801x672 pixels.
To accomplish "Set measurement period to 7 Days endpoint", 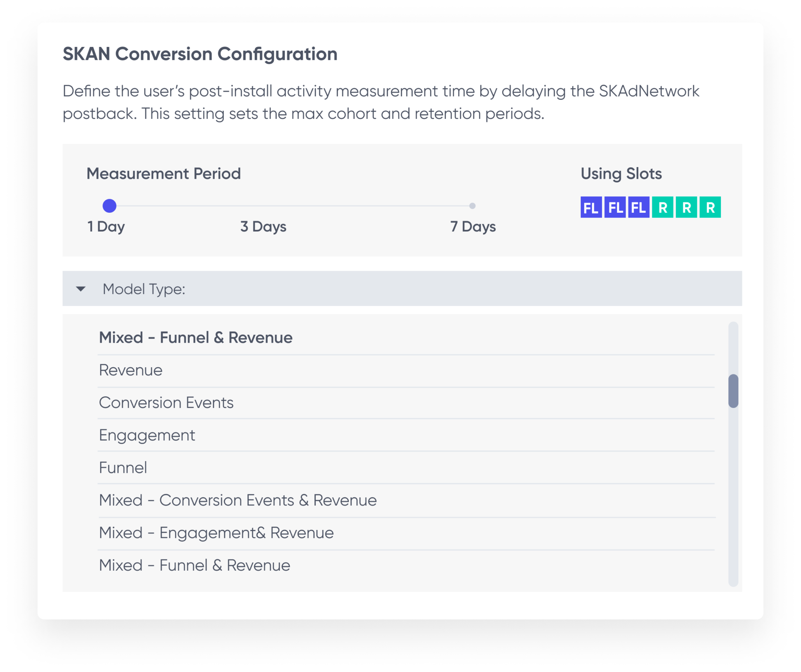I will [x=472, y=206].
